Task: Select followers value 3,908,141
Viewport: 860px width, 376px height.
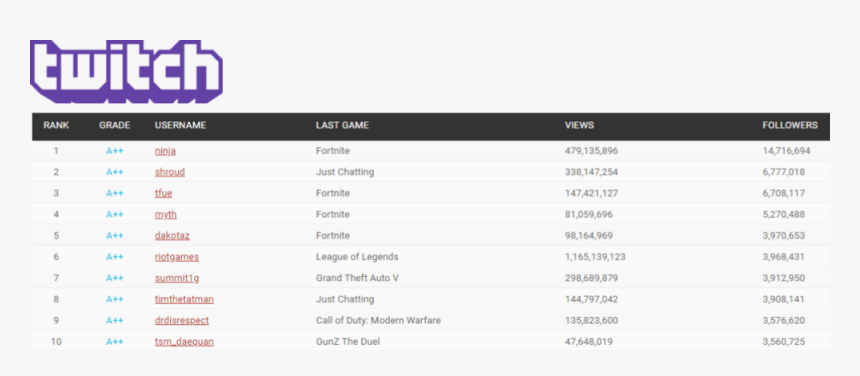Action: (x=784, y=299)
